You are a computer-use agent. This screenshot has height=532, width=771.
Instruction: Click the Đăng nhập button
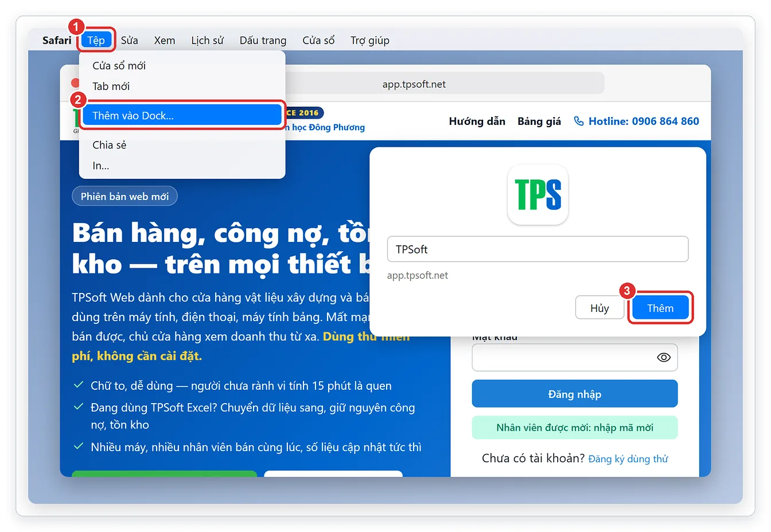575,394
